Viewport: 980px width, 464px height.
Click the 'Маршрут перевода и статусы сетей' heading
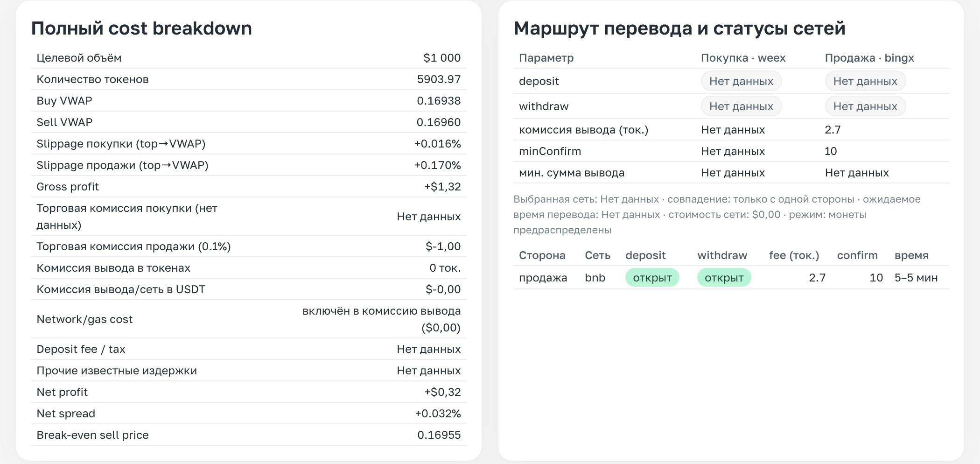click(x=679, y=28)
